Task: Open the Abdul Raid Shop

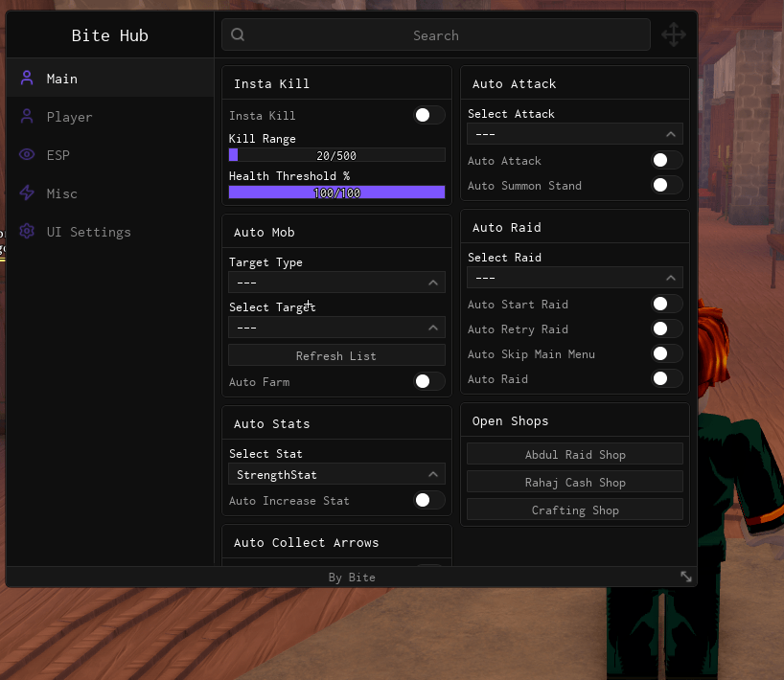Action: click(574, 454)
